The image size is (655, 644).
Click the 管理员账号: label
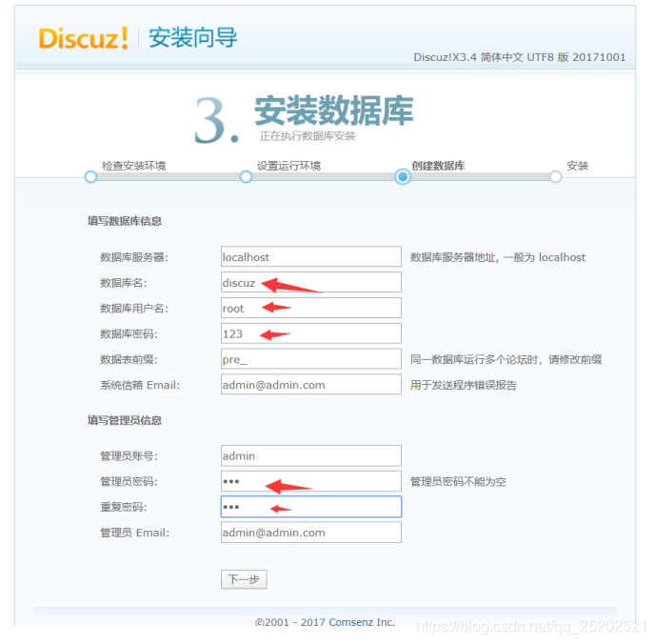point(129,456)
